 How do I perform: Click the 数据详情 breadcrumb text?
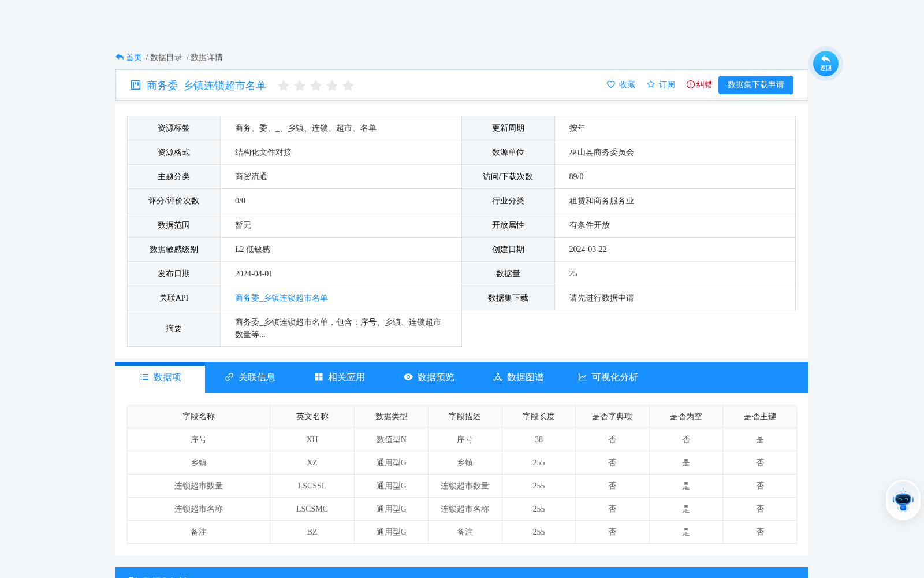tap(207, 57)
